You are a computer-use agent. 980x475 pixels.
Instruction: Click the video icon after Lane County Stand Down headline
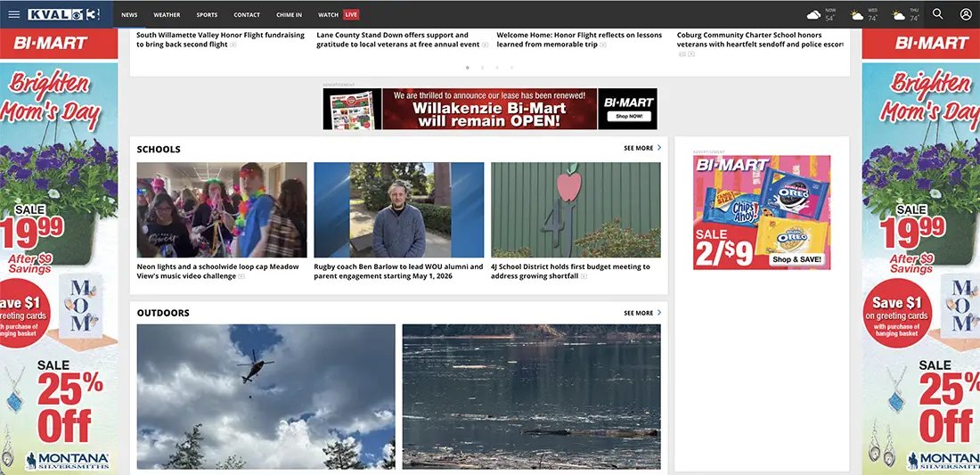point(485,45)
